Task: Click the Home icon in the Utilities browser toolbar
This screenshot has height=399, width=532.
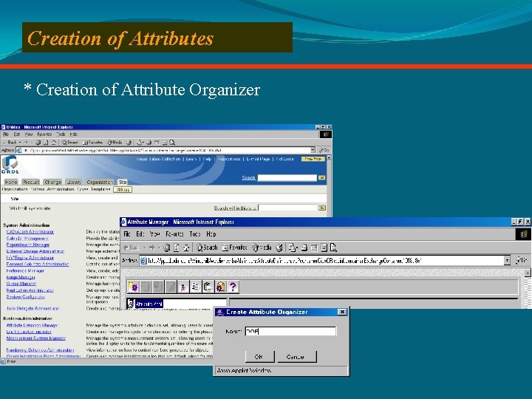Action: 53,143
